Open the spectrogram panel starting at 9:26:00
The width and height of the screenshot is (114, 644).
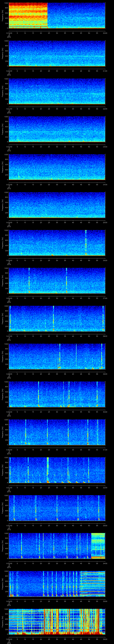point(57,280)
